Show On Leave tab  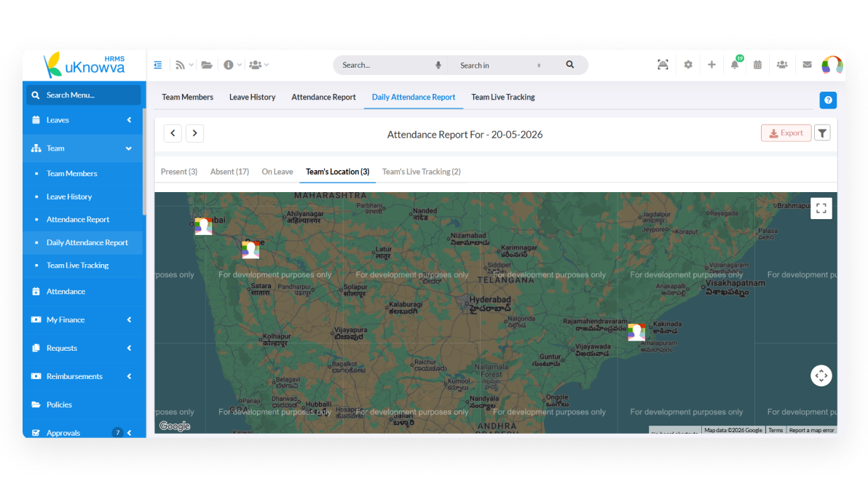(x=277, y=172)
